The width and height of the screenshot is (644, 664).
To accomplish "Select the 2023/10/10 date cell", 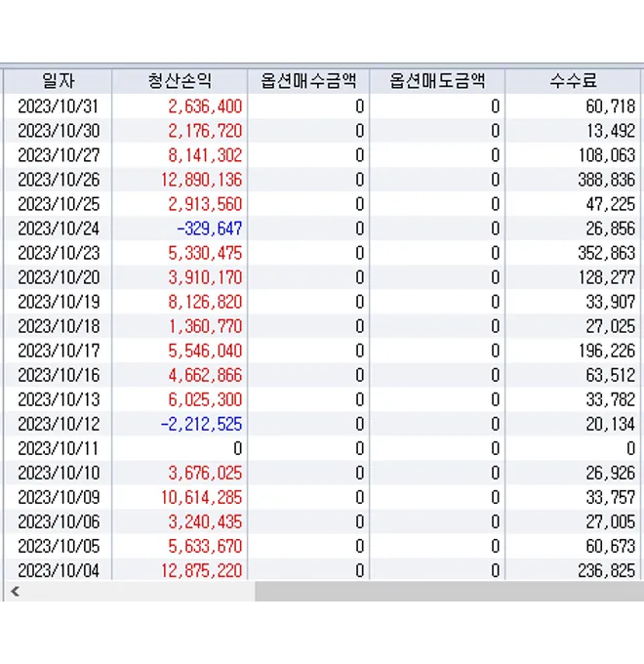I will (x=58, y=473).
